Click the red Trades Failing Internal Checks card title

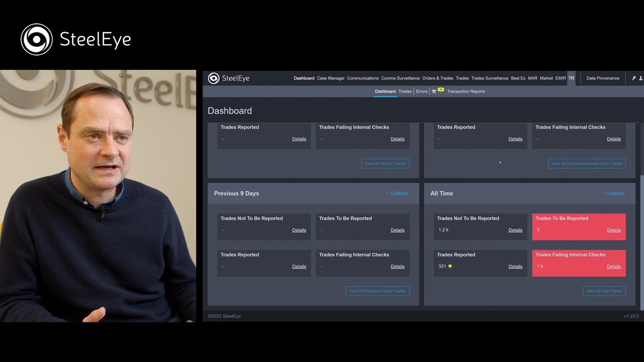point(570,254)
